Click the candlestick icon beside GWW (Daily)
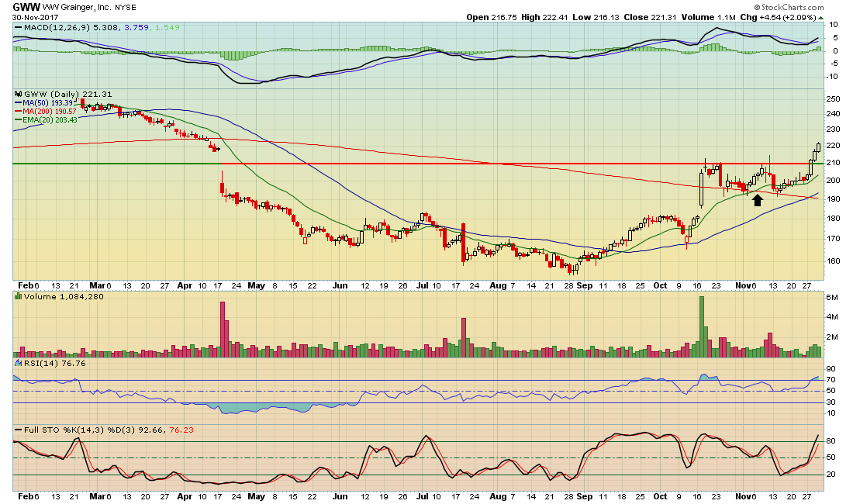853x504 pixels. click(x=18, y=94)
